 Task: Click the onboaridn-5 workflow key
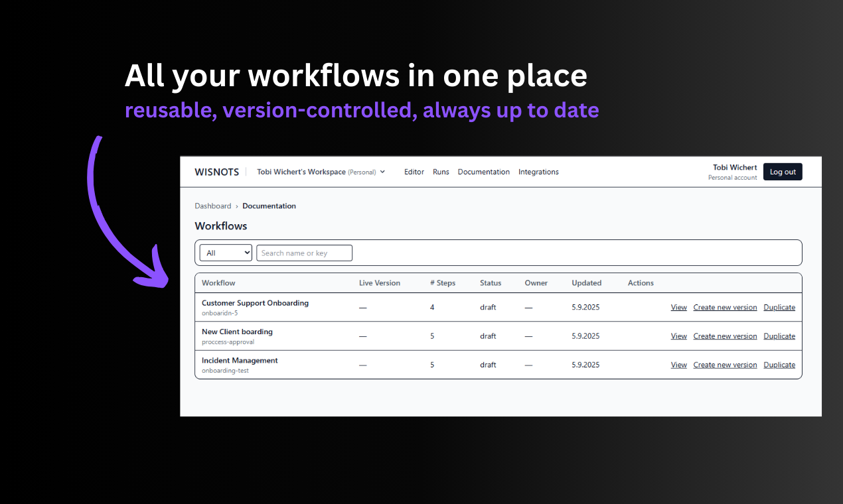tap(220, 313)
